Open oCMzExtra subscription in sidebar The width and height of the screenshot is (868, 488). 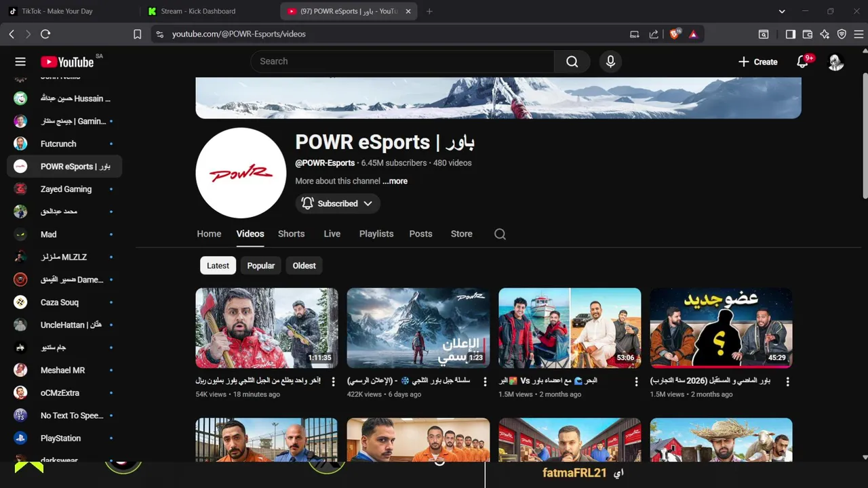(64, 393)
